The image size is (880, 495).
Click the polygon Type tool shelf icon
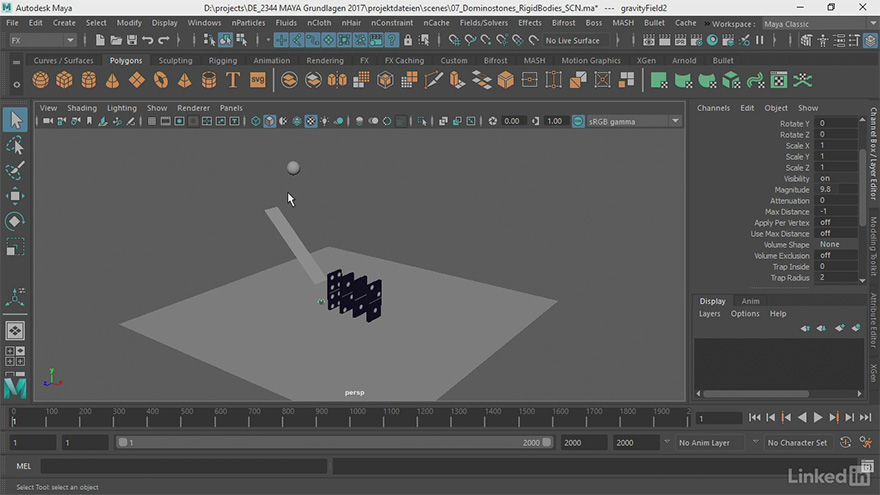pos(233,80)
